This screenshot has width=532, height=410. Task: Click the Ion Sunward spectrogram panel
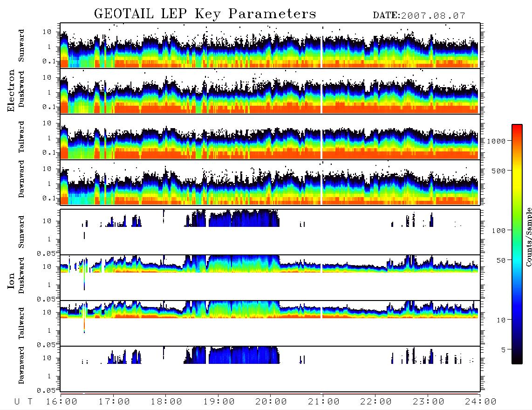[x=270, y=232]
